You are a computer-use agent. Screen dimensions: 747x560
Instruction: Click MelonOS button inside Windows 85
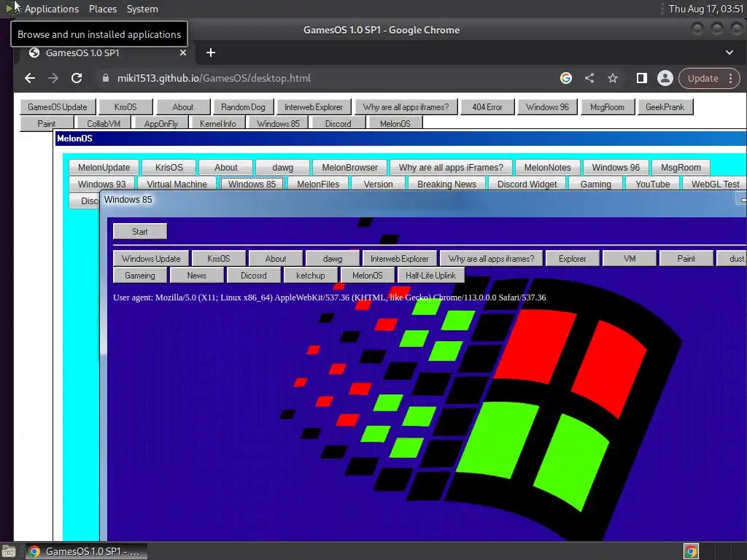368,275
